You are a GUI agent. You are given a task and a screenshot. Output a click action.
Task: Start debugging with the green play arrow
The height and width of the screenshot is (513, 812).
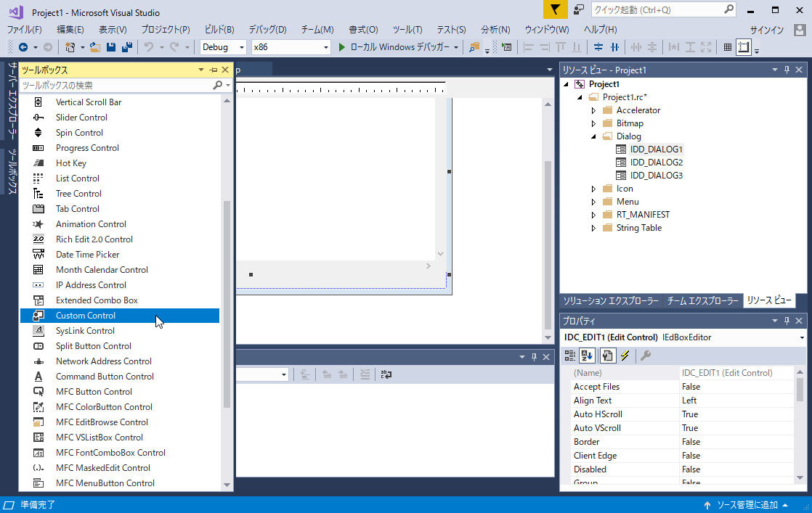pos(342,47)
